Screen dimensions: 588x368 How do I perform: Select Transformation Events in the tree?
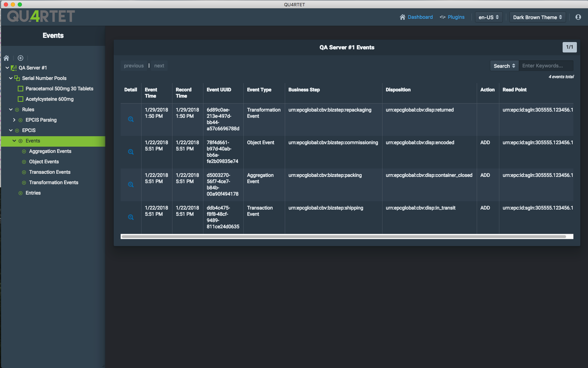tap(54, 182)
